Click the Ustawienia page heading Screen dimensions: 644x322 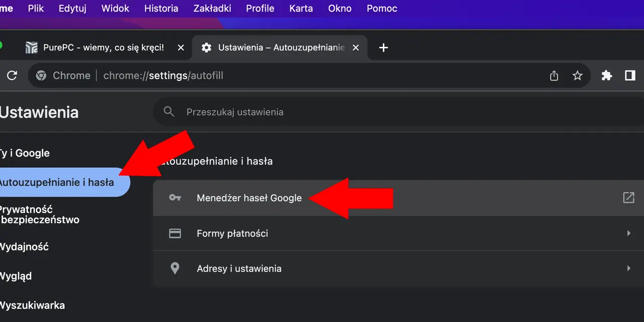pyautogui.click(x=39, y=112)
